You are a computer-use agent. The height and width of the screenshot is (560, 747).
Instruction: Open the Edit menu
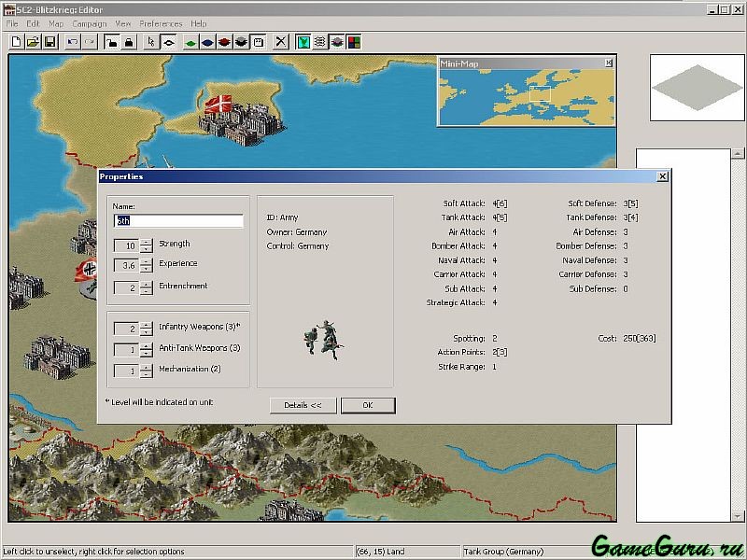[x=33, y=23]
